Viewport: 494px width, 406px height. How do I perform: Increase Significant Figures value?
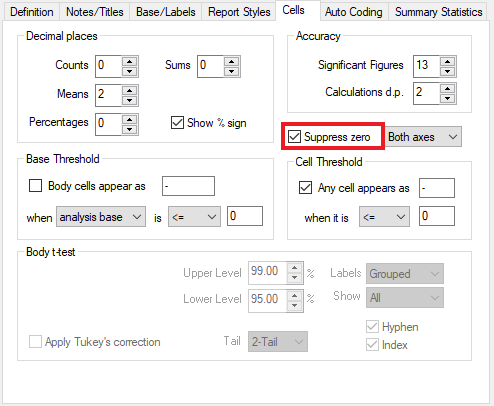click(447, 62)
